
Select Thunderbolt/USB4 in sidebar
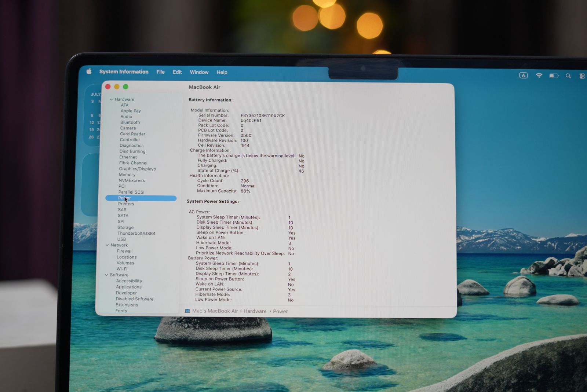click(136, 233)
